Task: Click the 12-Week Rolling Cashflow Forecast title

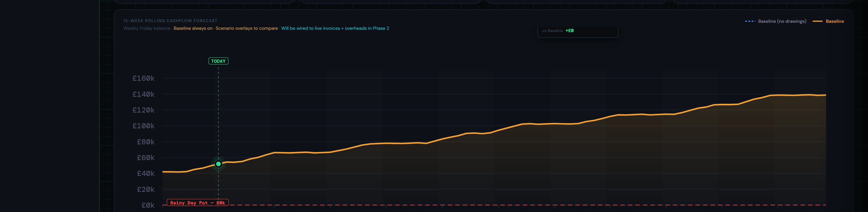Action: (170, 21)
